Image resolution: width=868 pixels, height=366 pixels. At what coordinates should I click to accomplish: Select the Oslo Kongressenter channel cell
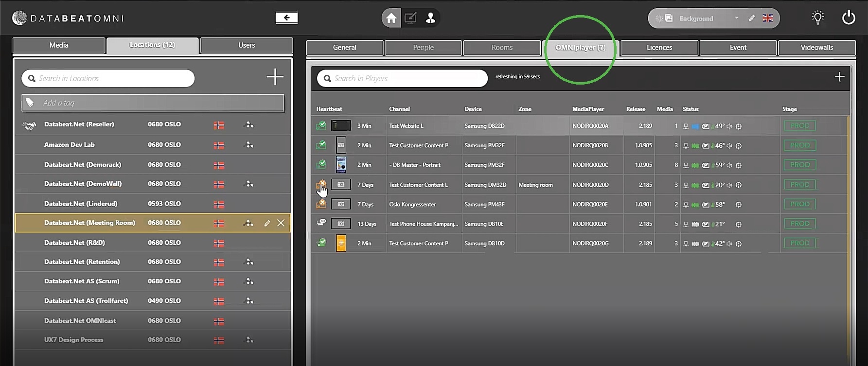tap(424, 205)
